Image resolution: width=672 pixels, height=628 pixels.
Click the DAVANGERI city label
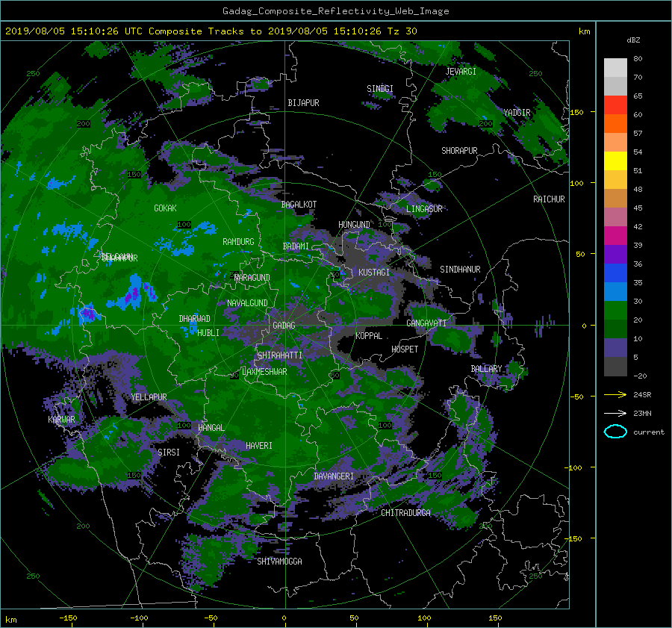pyautogui.click(x=334, y=476)
